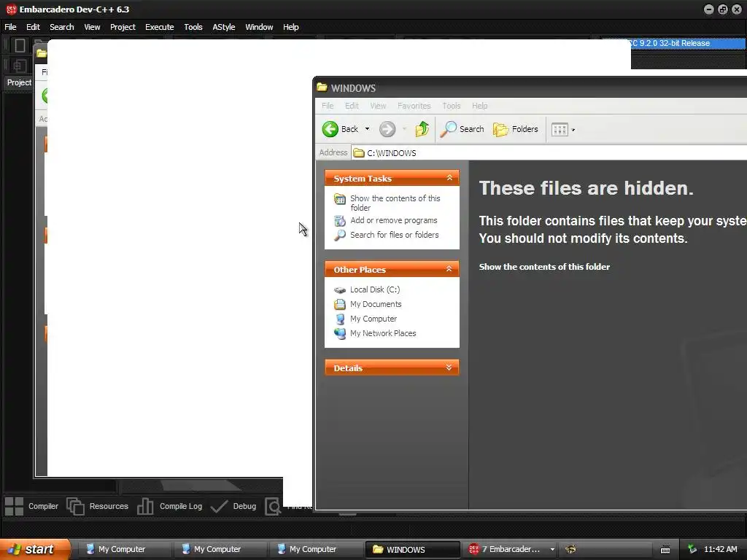Switch to the Resources tab
The height and width of the screenshot is (560, 747).
click(97, 506)
